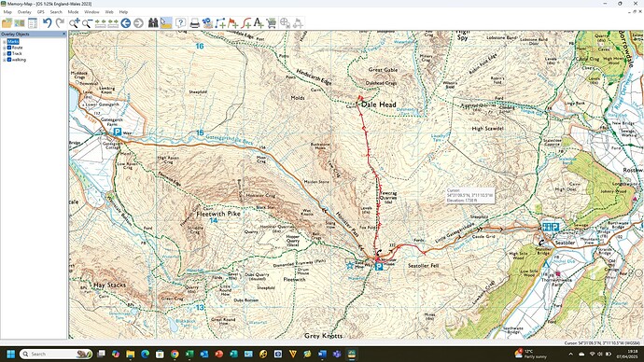Print the current map
644x362 pixels.
[x=195, y=23]
